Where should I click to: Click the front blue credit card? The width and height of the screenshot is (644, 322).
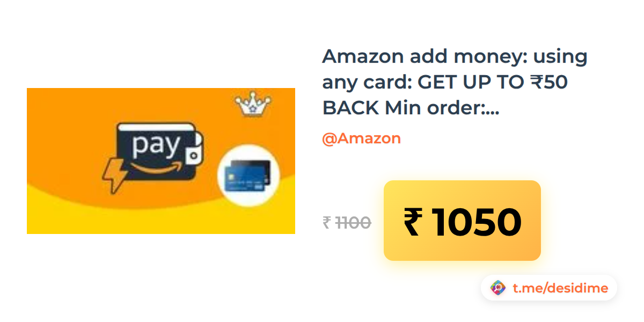click(x=244, y=179)
